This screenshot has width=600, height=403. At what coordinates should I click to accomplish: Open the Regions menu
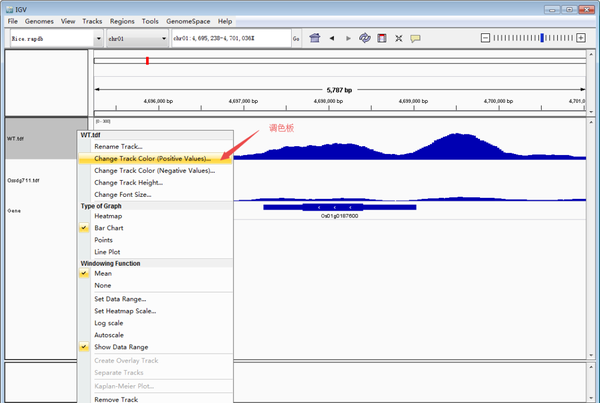click(x=122, y=21)
